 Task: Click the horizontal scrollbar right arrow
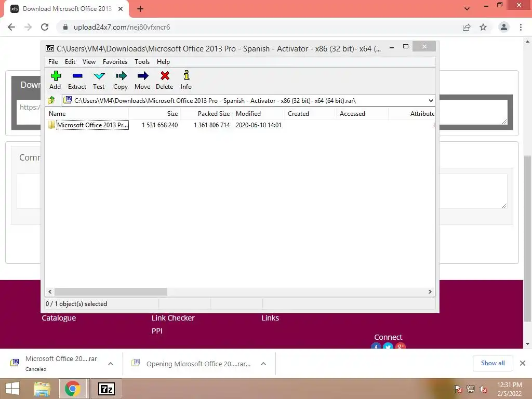430,292
